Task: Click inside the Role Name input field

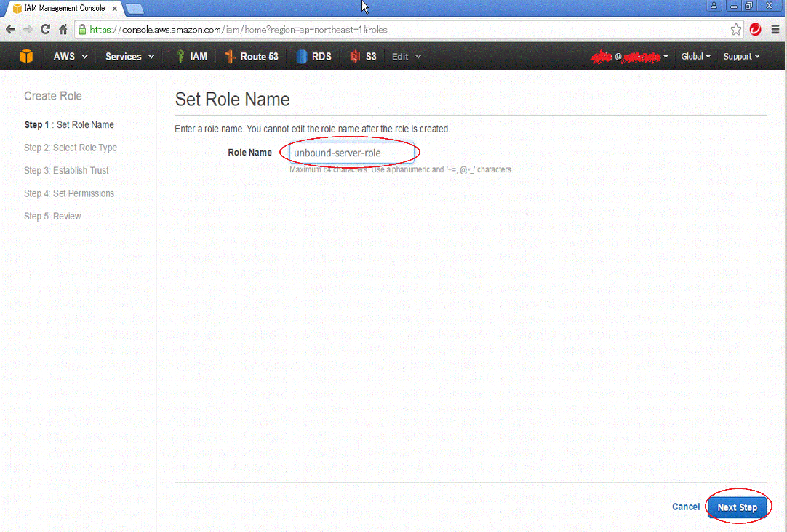Action: click(x=350, y=152)
